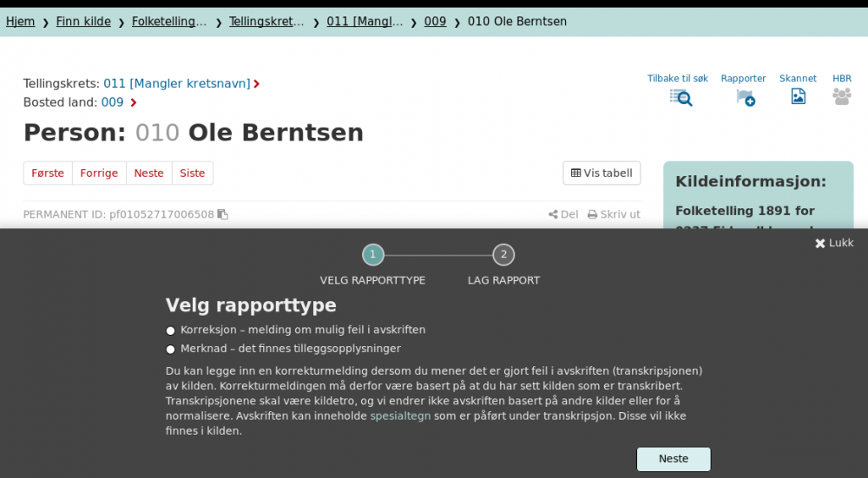Copy the permanent ID with the copy icon

[x=223, y=214]
